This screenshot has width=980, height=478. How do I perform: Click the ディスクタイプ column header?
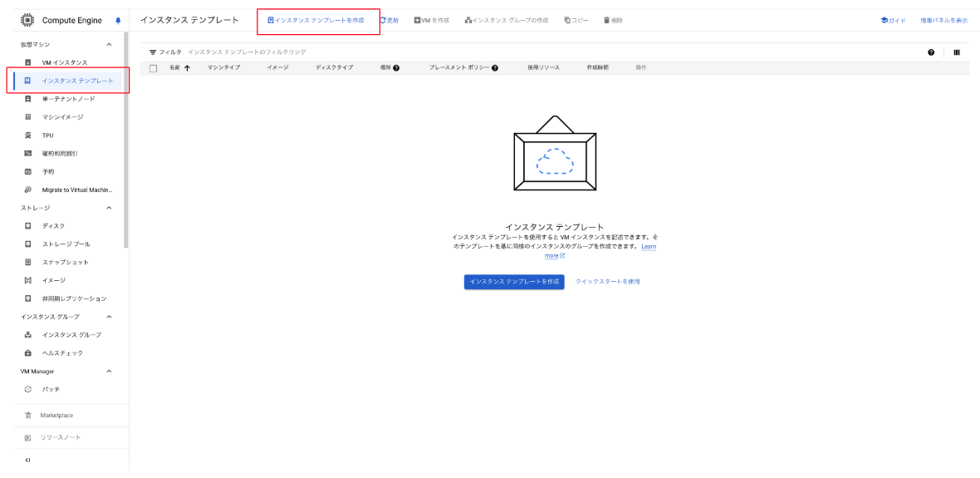pos(335,67)
